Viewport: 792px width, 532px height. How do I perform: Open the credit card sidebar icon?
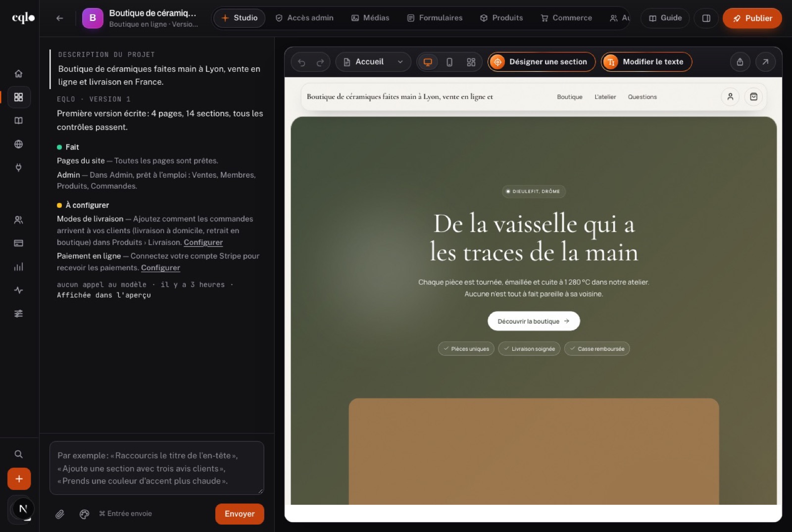coord(18,243)
